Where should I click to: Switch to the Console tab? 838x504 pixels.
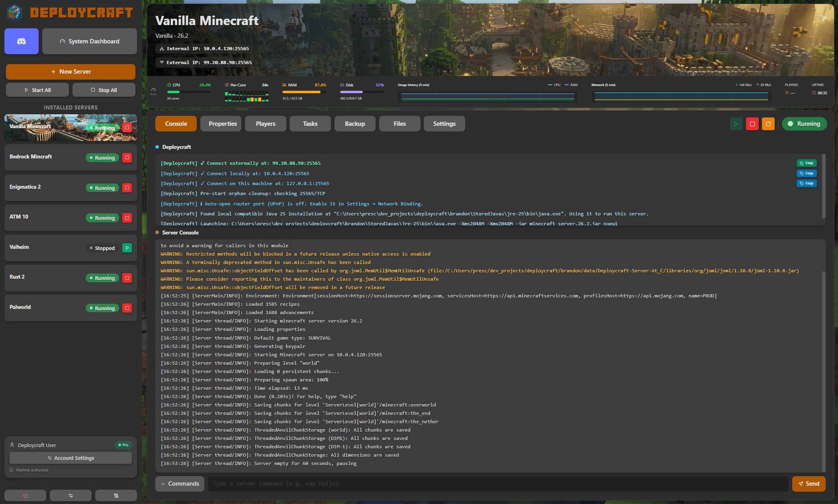176,123
